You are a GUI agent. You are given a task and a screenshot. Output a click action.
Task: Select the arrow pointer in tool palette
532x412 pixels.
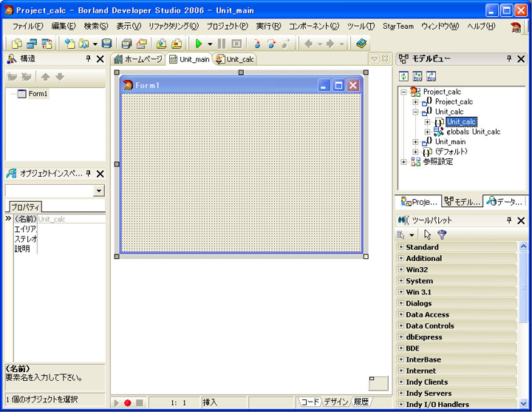428,234
